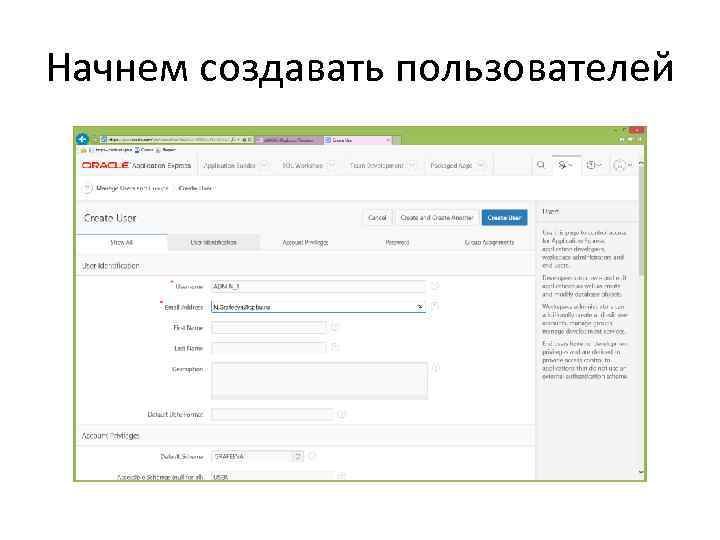This screenshot has height=540, width=720.
Task: Click the Username input field
Action: [318, 286]
